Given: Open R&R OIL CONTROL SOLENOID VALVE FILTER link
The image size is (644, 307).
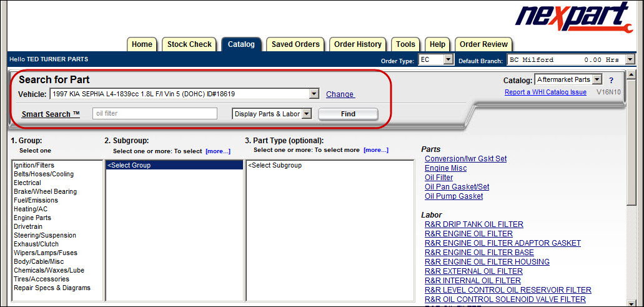Looking at the screenshot, I should pos(505,299).
